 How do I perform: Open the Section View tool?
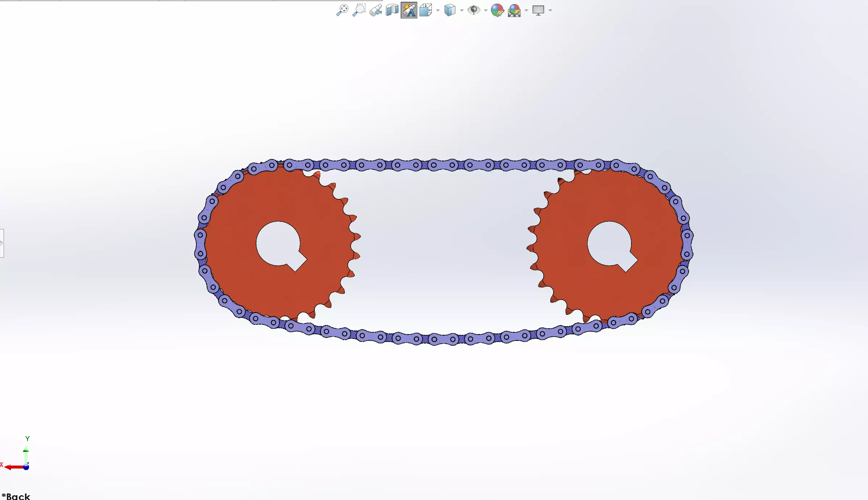click(392, 10)
